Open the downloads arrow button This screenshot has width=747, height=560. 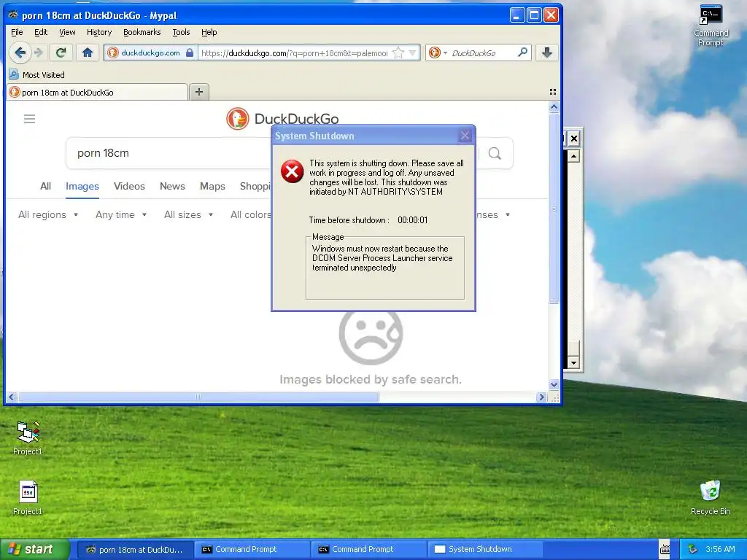547,52
